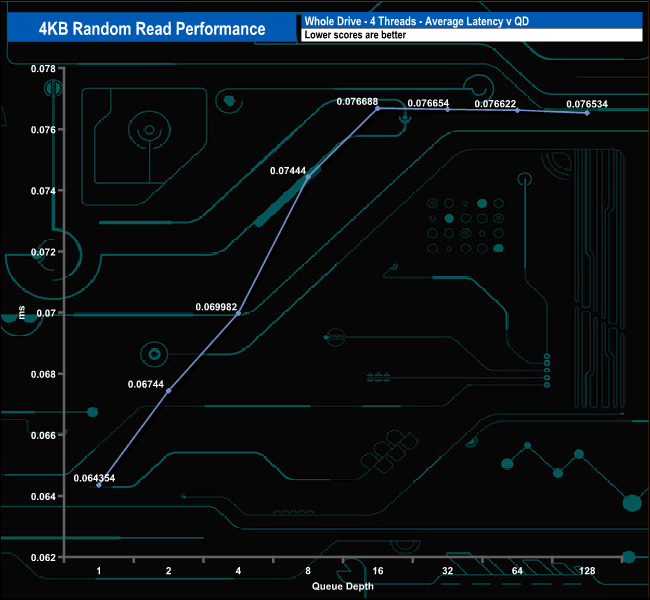Click the 32 tick label on x-axis

(x=447, y=571)
